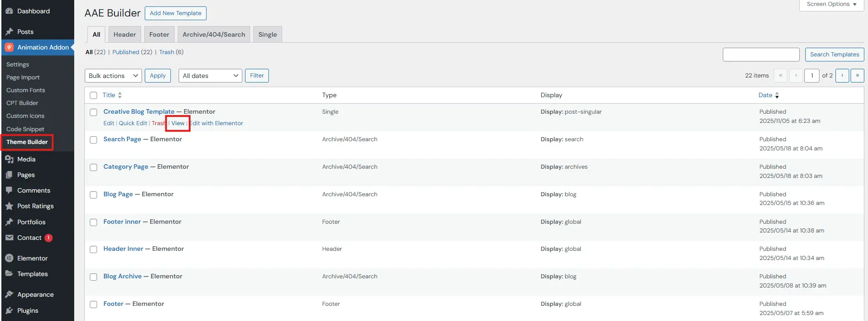Go to the next page of templates
The image size is (868, 321).
(x=842, y=76)
